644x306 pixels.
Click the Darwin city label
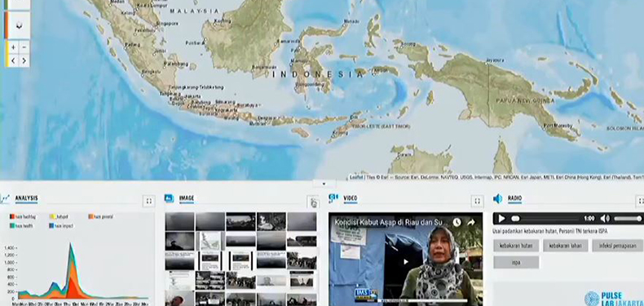pyautogui.click(x=405, y=155)
